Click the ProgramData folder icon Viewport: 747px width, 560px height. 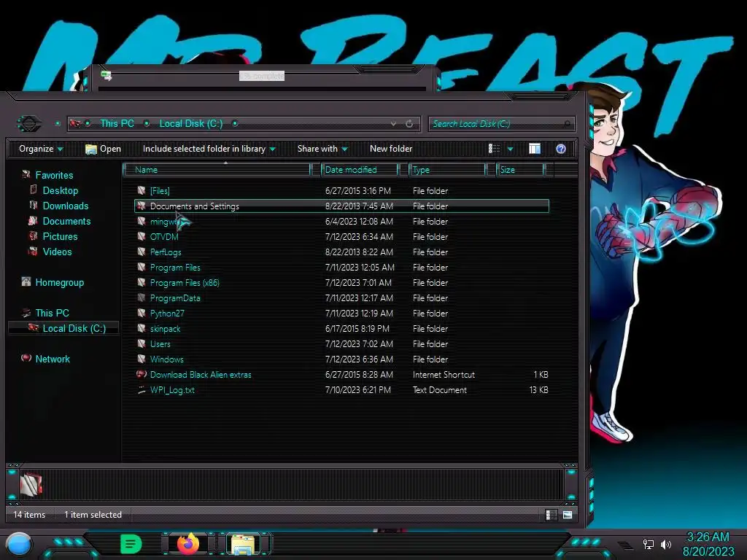click(141, 297)
